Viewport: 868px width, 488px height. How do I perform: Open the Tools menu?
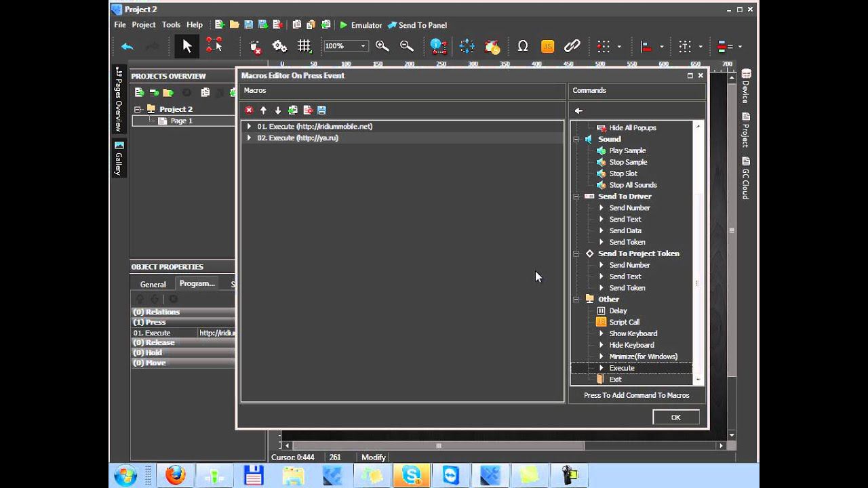171,24
